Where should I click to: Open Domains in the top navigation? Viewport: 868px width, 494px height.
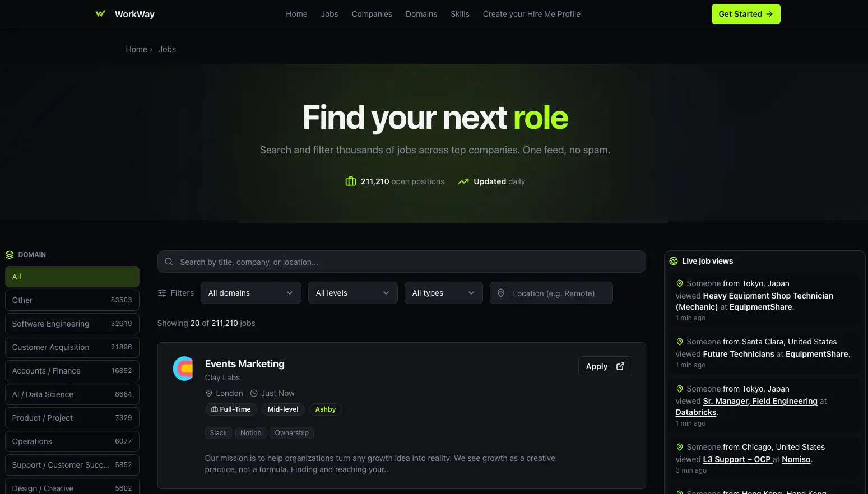coord(421,14)
